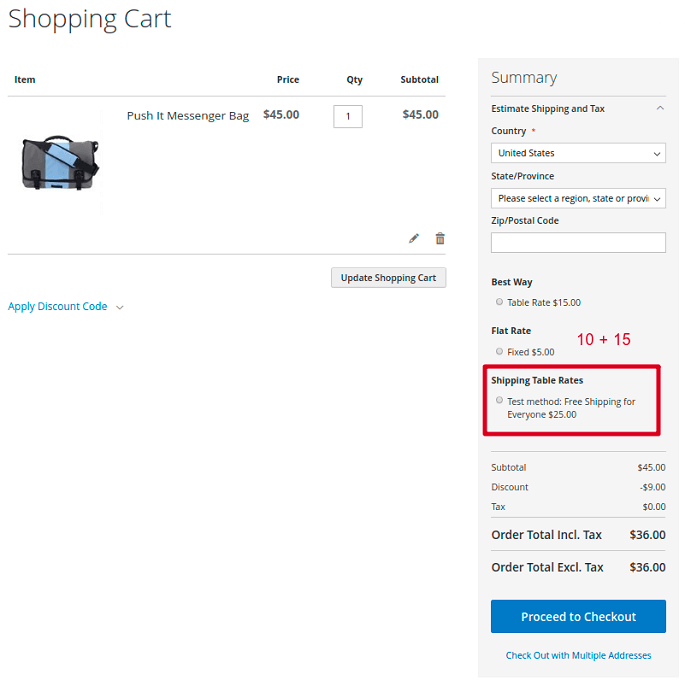Open Check Out with Multiple Addresses link
Screen dimensions: 685x692
click(x=578, y=656)
